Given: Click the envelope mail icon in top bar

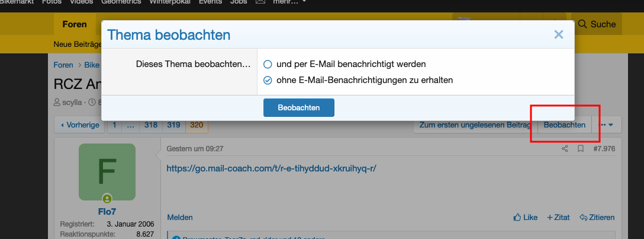Looking at the screenshot, I should pyautogui.click(x=260, y=2).
